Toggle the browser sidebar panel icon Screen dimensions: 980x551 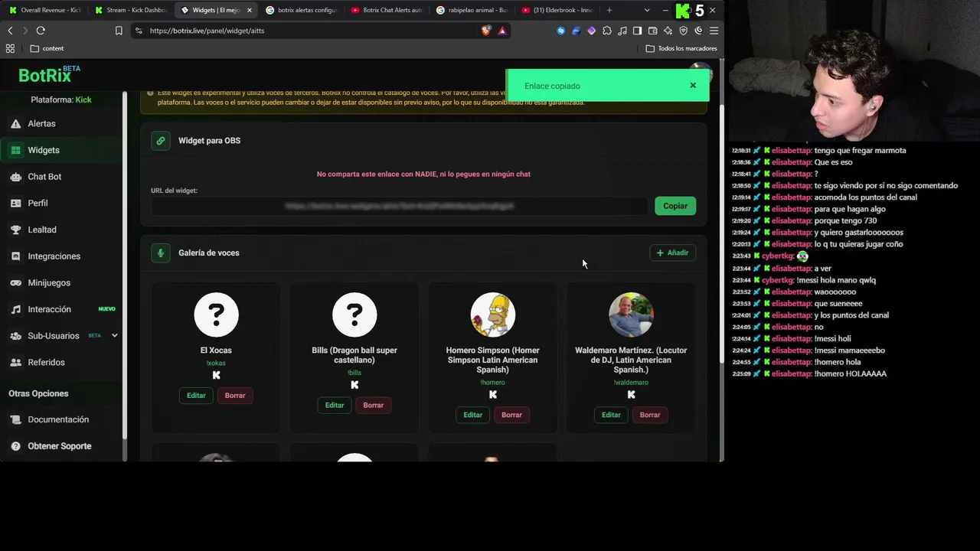637,31
